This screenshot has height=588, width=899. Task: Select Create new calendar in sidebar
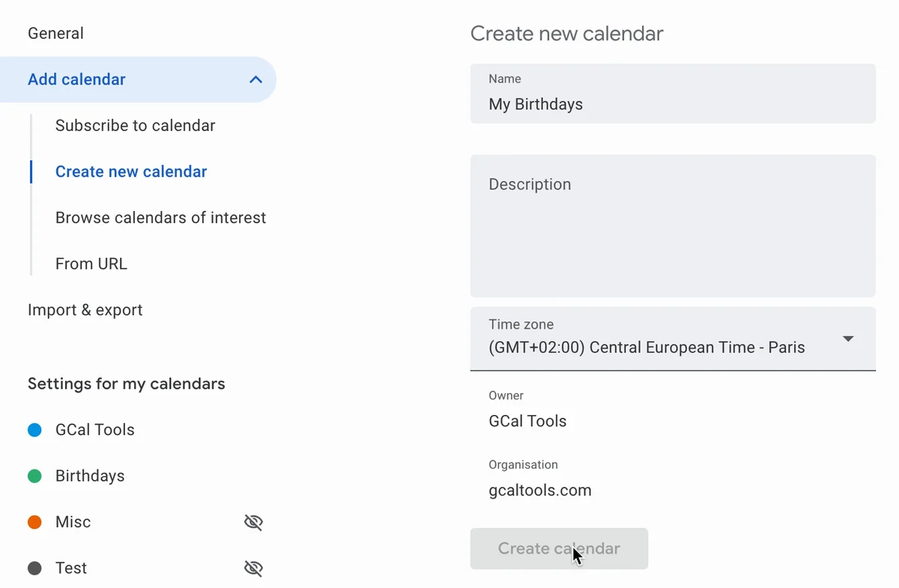pos(131,172)
